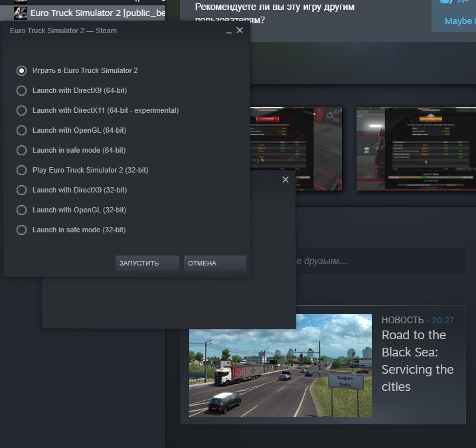Click the ОТМЕНА button
This screenshot has width=476, height=448.
point(214,263)
